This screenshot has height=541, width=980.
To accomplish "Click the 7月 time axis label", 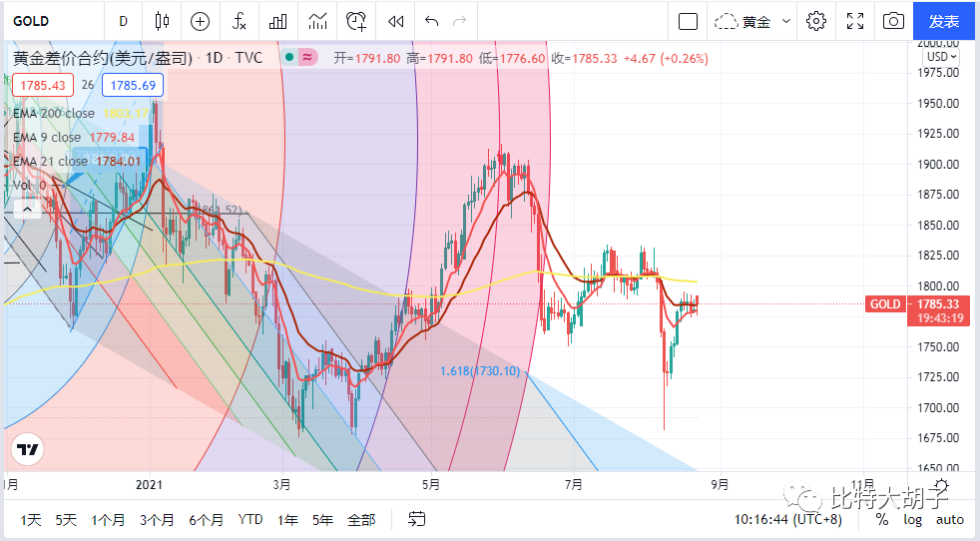I will point(573,485).
